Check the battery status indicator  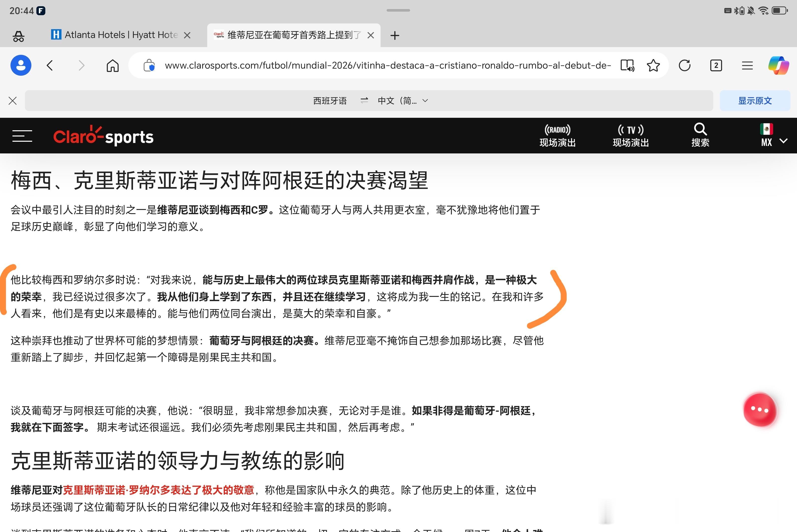tap(780, 10)
